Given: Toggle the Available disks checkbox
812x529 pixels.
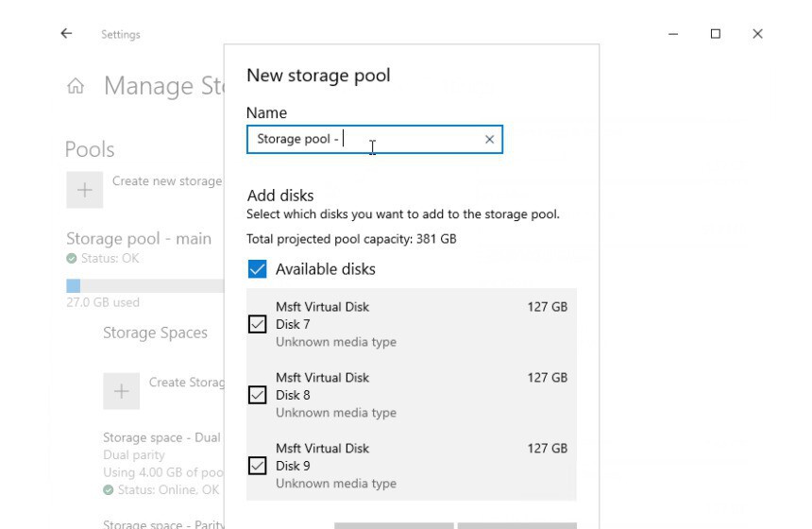Looking at the screenshot, I should pyautogui.click(x=257, y=269).
